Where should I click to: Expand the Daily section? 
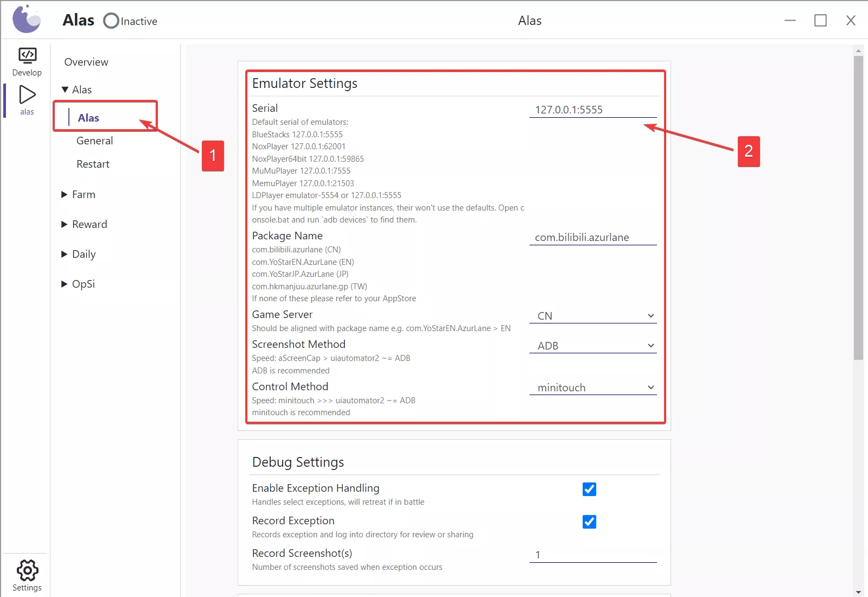coord(83,254)
